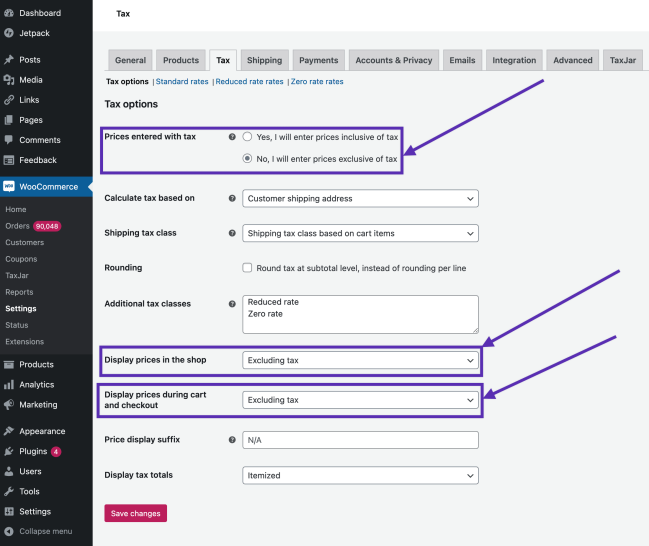Select No, enter prices exclusive of tax
Image resolution: width=649 pixels, height=546 pixels.
(247, 159)
